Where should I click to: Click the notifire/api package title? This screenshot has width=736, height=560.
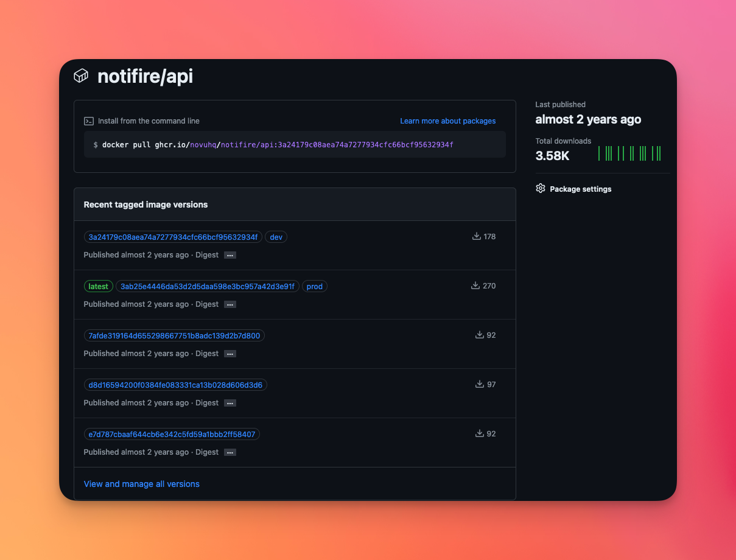[x=145, y=76]
